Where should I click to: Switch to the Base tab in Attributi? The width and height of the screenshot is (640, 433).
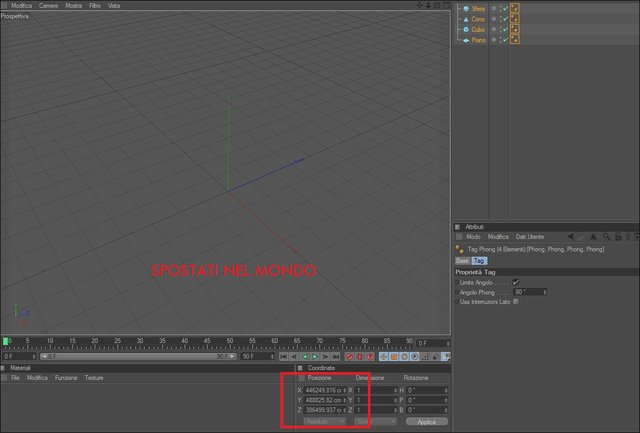pos(462,261)
